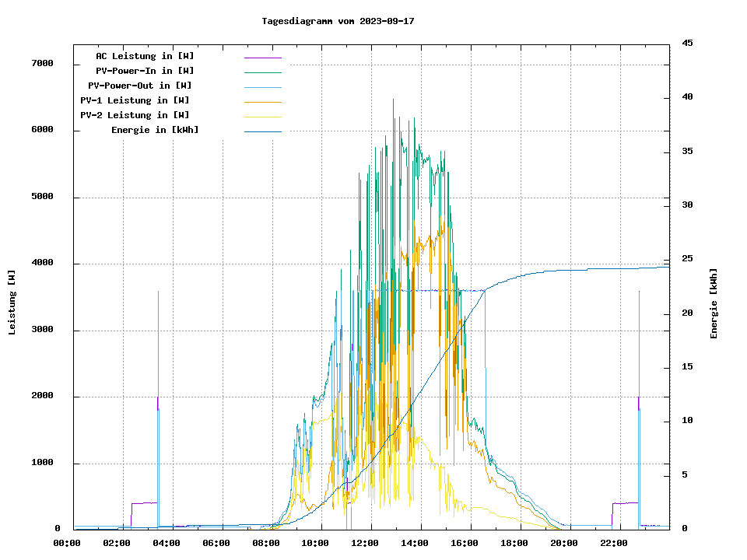Select the Energie in [kWh] legend label
747x560 pixels.
click(155, 130)
